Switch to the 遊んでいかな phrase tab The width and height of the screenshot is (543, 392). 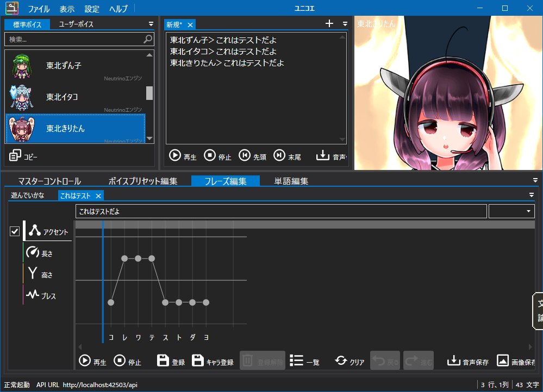tap(28, 195)
